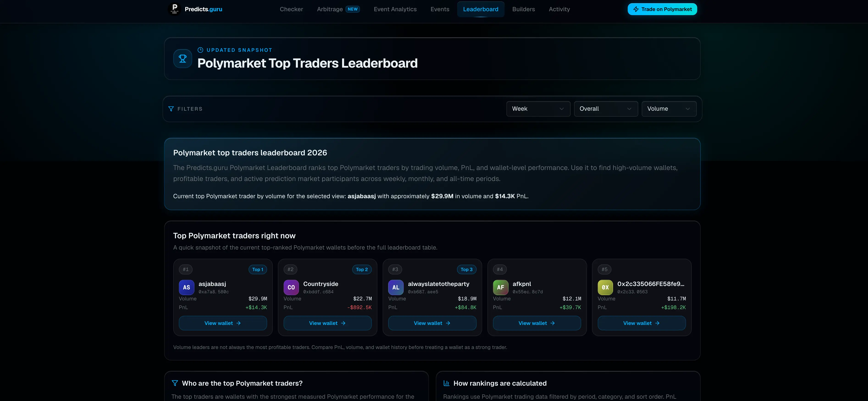The height and width of the screenshot is (401, 868).
Task: Click the bar chart icon beside How rankings are calculated
Action: (x=446, y=383)
